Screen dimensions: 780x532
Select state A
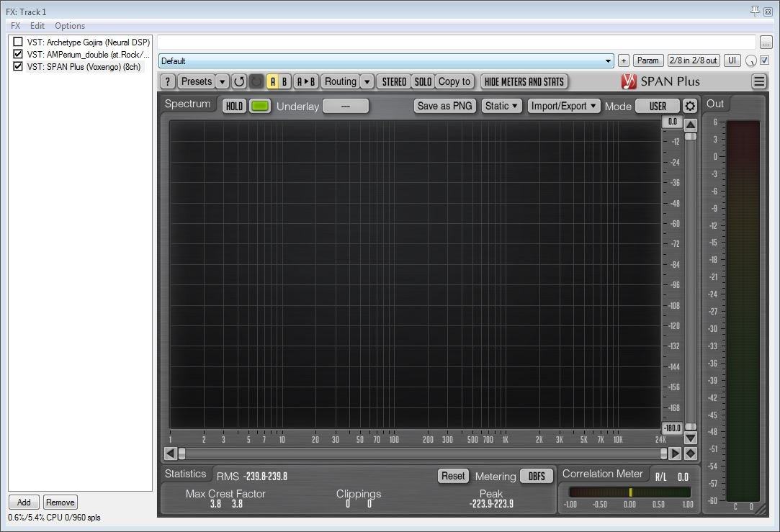point(272,81)
